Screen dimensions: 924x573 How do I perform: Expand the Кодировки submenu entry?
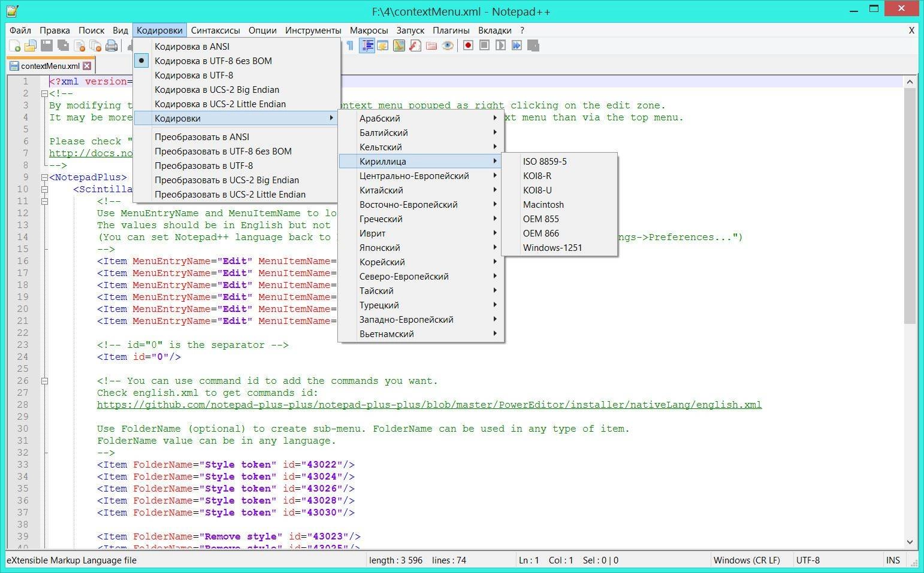(236, 118)
